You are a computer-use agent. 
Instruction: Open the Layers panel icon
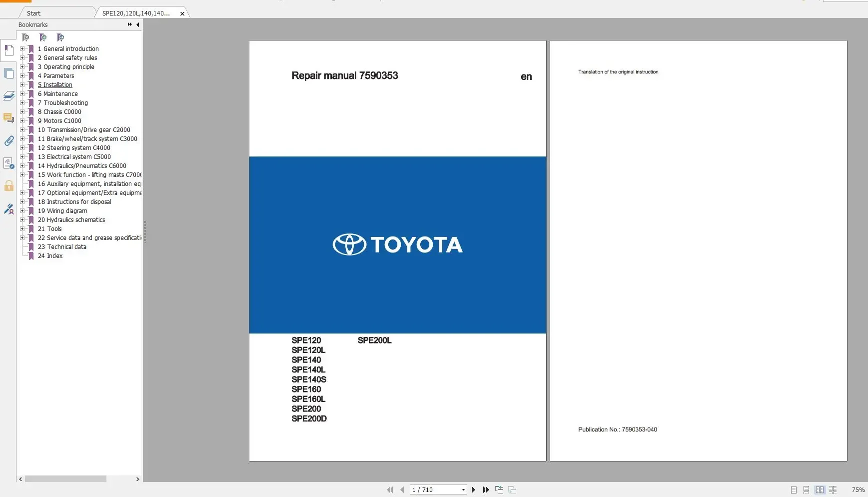click(x=8, y=95)
